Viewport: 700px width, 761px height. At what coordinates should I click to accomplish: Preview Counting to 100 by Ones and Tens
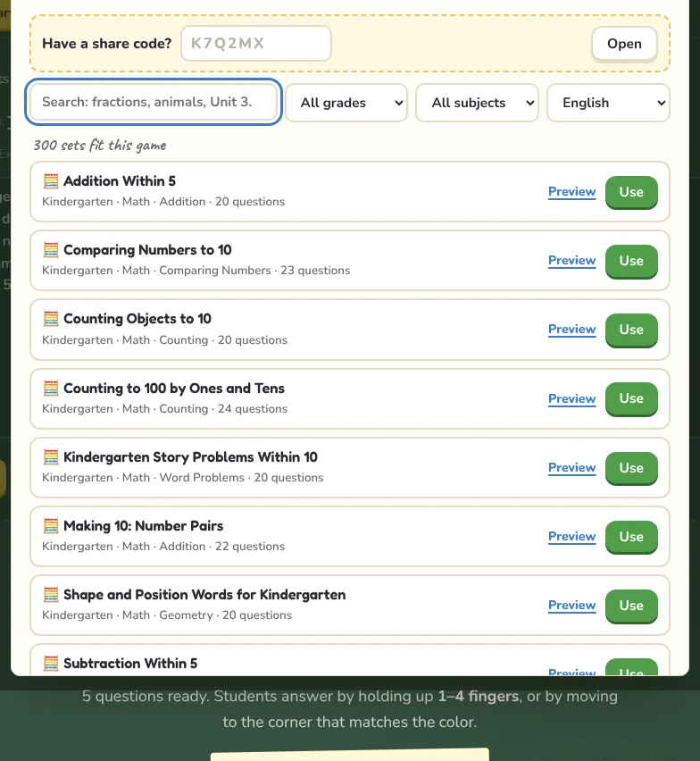[x=572, y=399]
